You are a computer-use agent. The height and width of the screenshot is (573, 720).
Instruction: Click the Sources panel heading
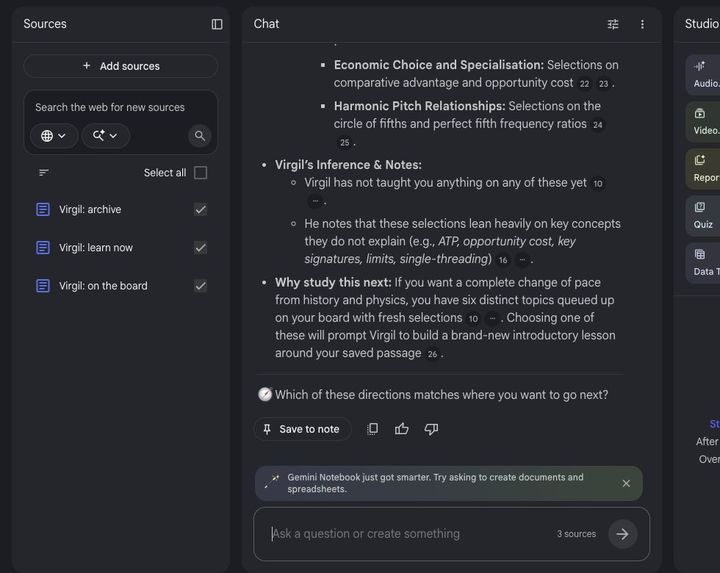click(45, 24)
